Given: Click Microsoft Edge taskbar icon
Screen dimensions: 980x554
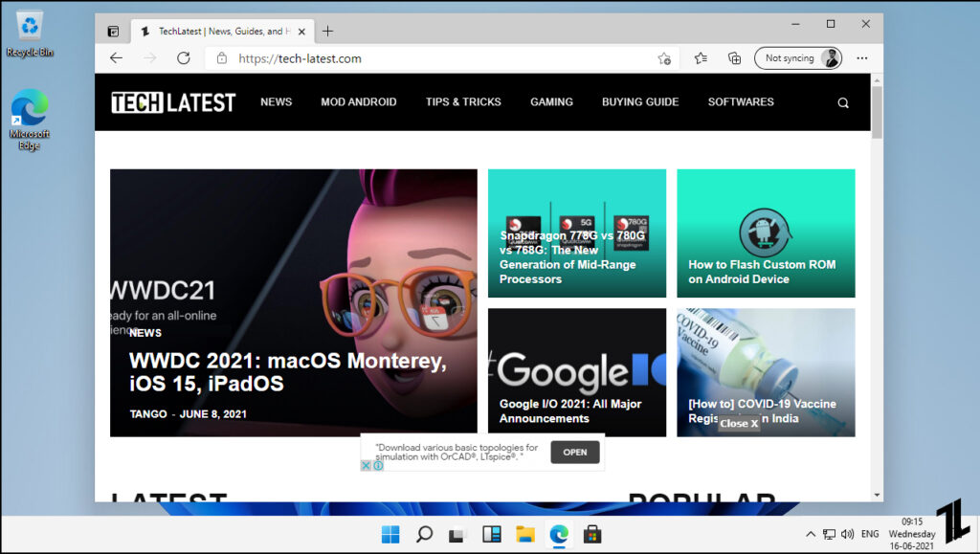Looking at the screenshot, I should click(559, 534).
